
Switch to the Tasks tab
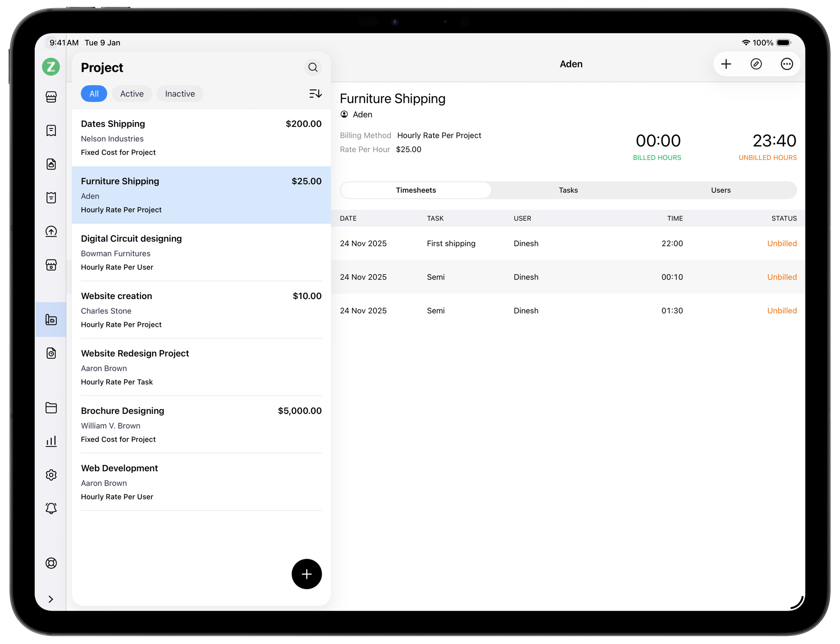(568, 190)
